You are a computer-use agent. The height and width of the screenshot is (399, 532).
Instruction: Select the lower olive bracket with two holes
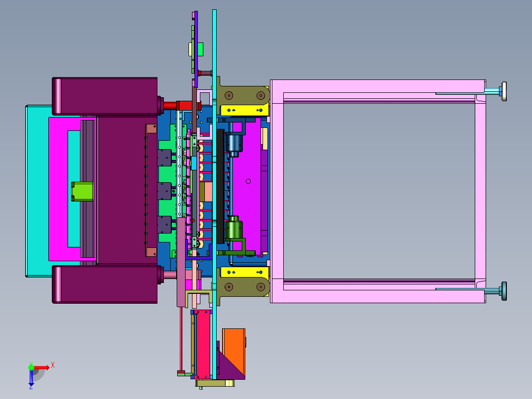[244, 287]
